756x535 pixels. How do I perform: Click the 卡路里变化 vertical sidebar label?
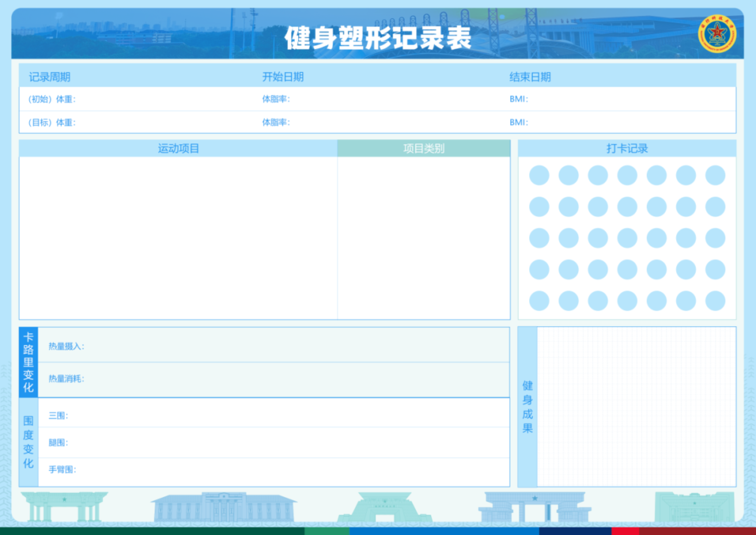pyautogui.click(x=28, y=362)
